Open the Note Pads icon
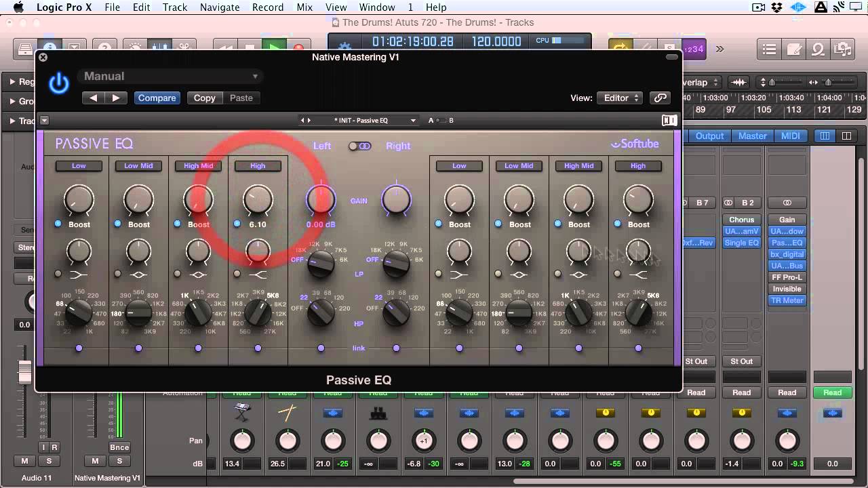This screenshot has width=868, height=488. tap(793, 49)
